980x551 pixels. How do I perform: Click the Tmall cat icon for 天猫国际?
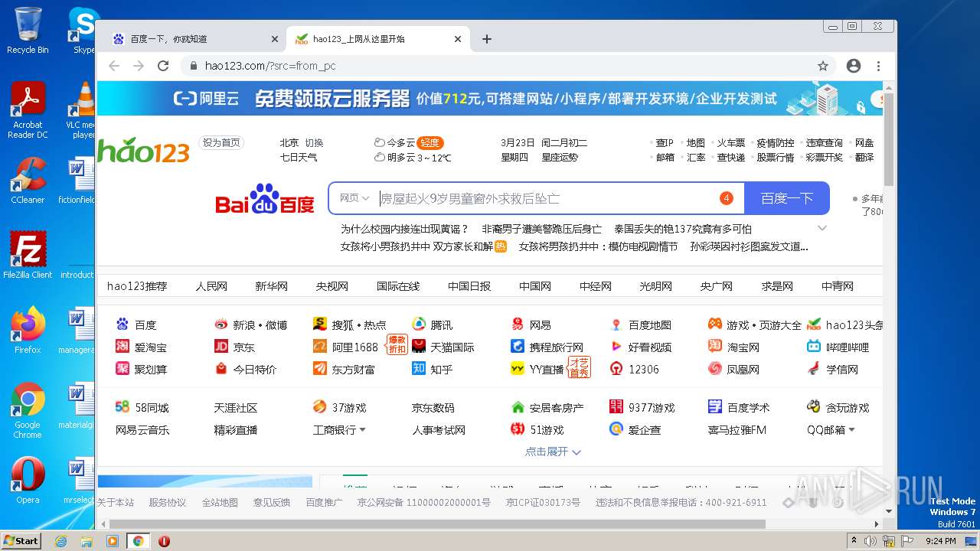point(419,347)
